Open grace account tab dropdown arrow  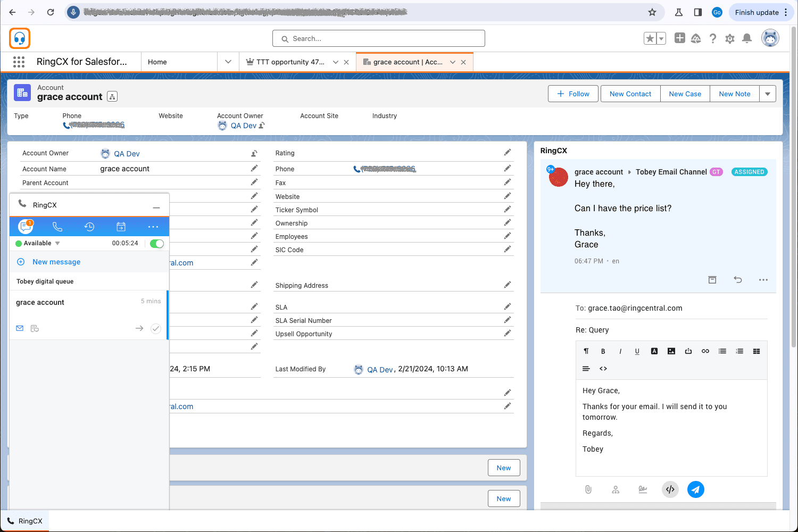coord(453,62)
